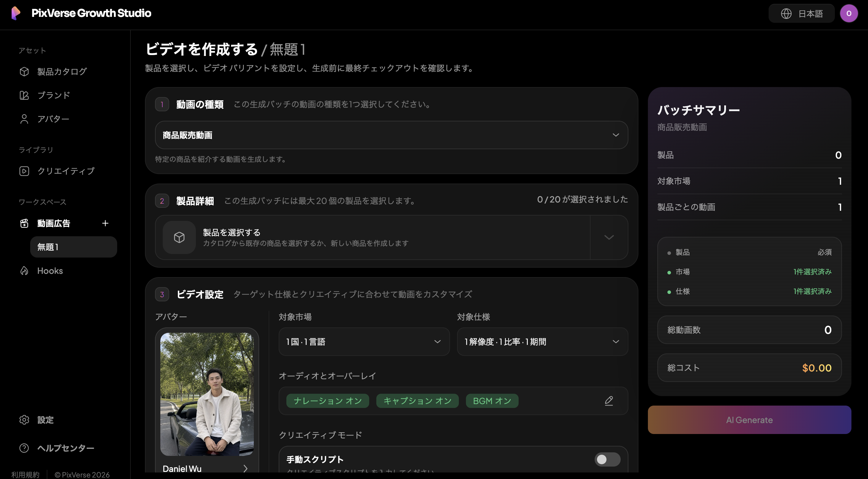
Task: Click the PixVerse logo icon
Action: (16, 13)
